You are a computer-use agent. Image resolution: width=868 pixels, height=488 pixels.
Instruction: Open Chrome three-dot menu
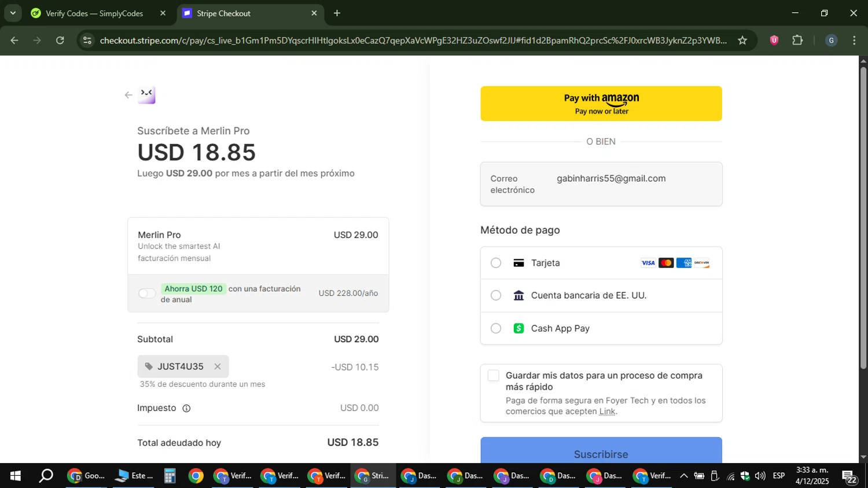(x=854, y=40)
